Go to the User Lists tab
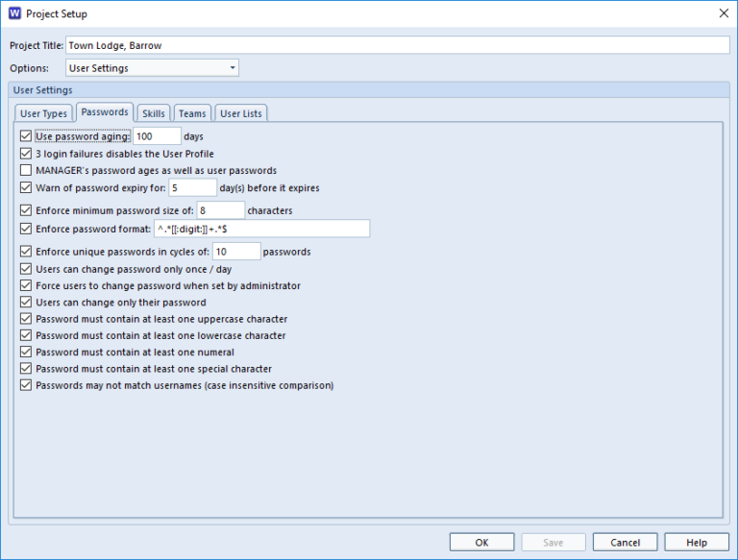Viewport: 738px width, 560px height. [x=240, y=113]
